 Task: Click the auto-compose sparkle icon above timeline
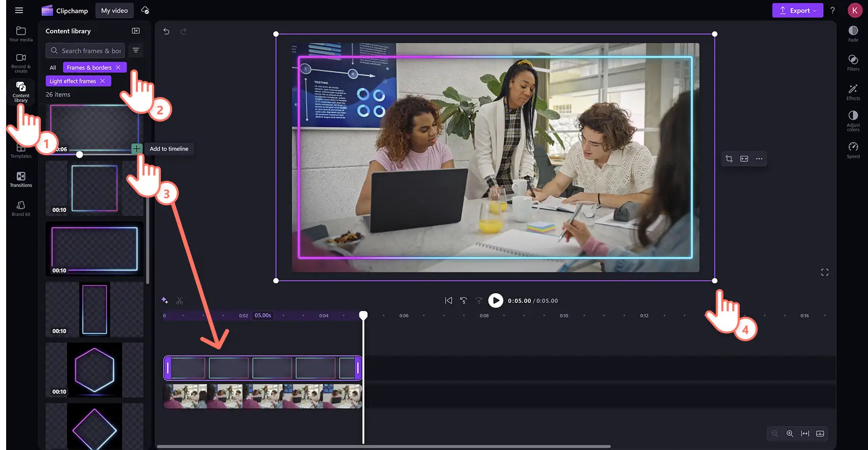pos(165,300)
